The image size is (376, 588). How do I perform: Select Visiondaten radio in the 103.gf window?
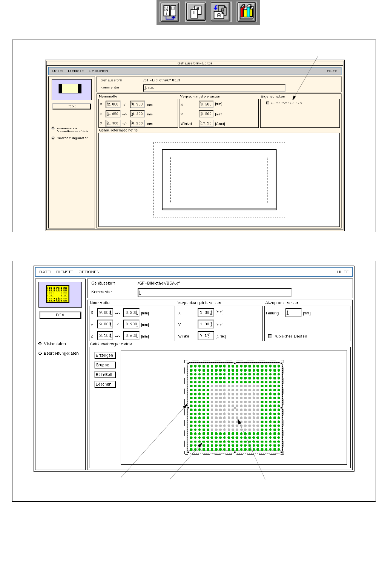coord(53,128)
